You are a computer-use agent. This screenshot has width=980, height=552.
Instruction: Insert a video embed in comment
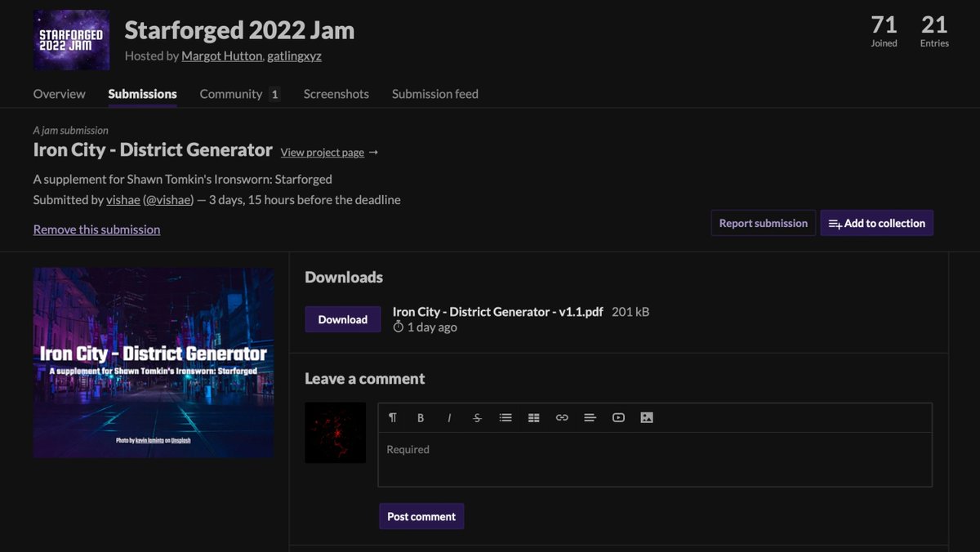(x=618, y=417)
